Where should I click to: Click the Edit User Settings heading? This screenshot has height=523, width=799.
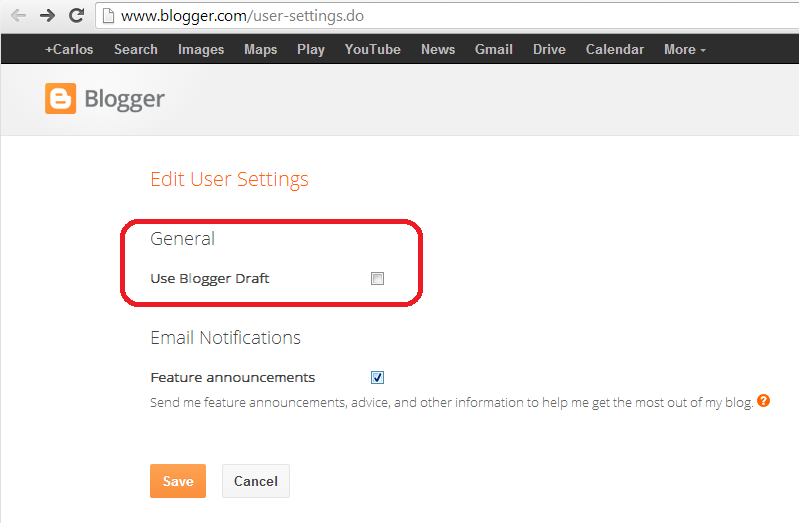[x=229, y=179]
